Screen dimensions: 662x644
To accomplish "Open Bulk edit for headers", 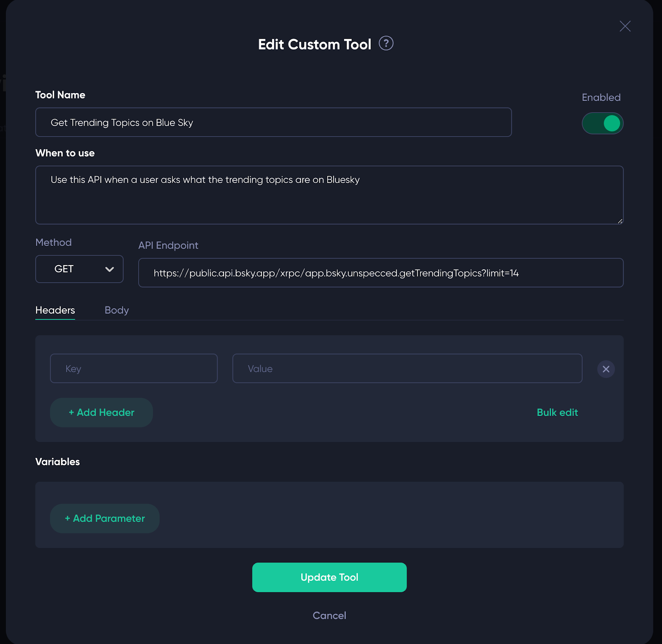I will click(x=557, y=412).
